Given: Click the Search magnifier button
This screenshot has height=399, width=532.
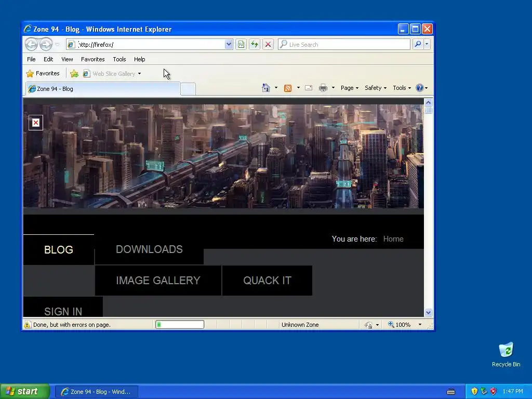Looking at the screenshot, I should (418, 44).
